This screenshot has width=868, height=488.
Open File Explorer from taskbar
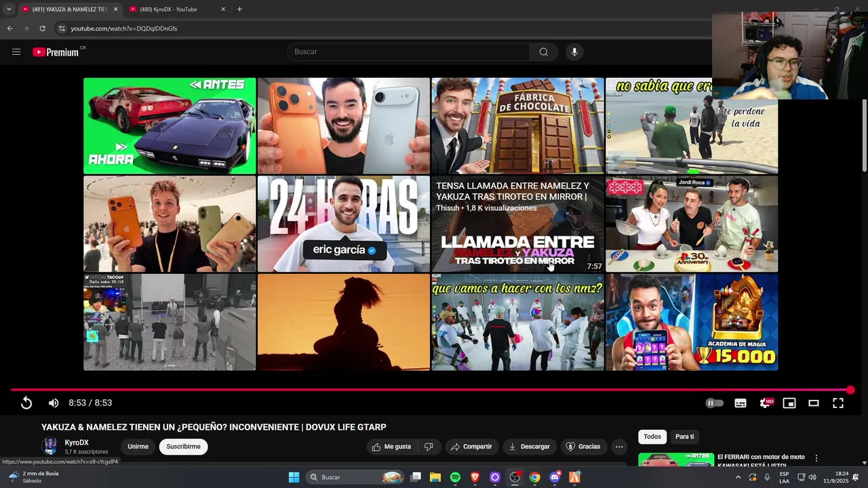click(x=435, y=477)
